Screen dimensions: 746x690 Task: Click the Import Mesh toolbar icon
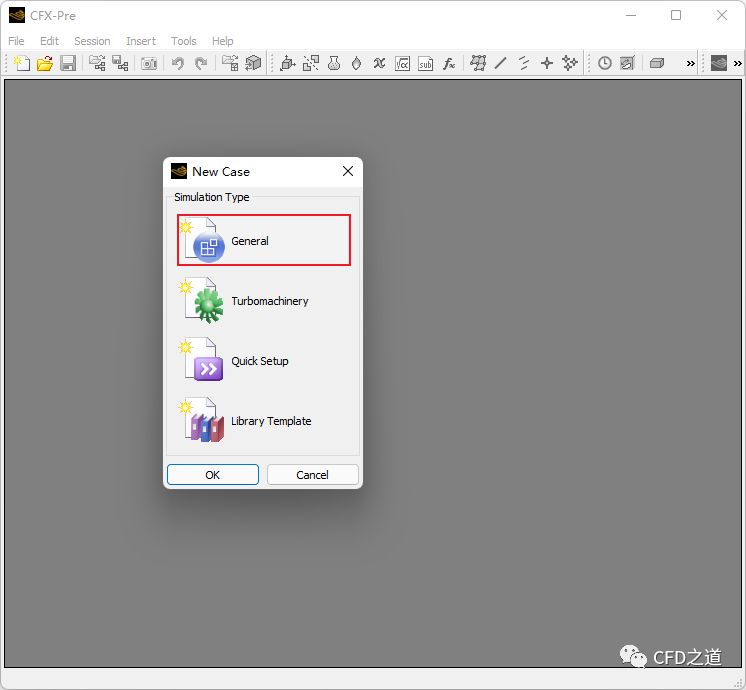tap(97, 63)
